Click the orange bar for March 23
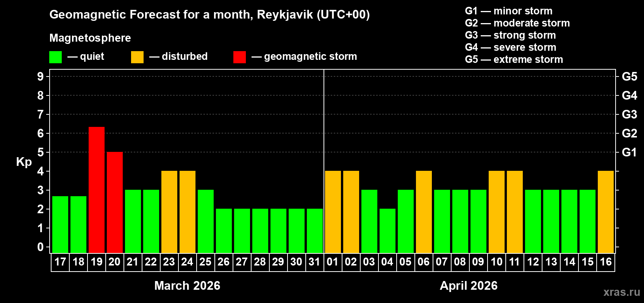Image resolution: width=644 pixels, height=303 pixels. click(169, 212)
